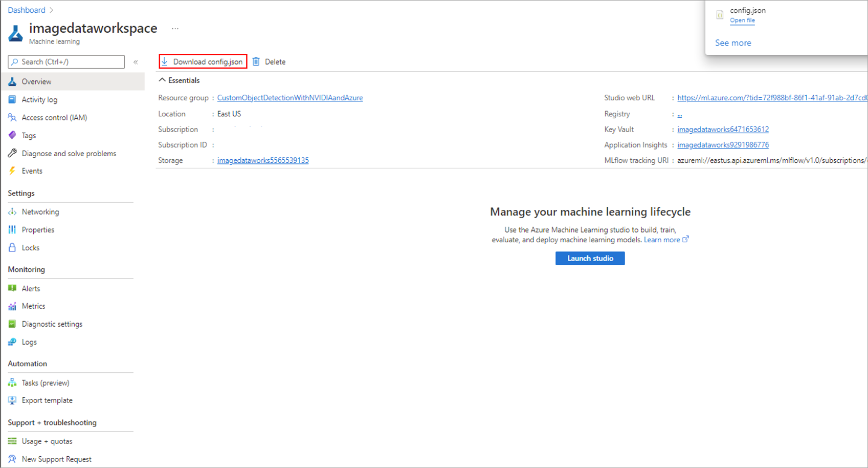Viewport: 868px width, 468px height.
Task: Click the green Alerts icon
Action: [12, 288]
